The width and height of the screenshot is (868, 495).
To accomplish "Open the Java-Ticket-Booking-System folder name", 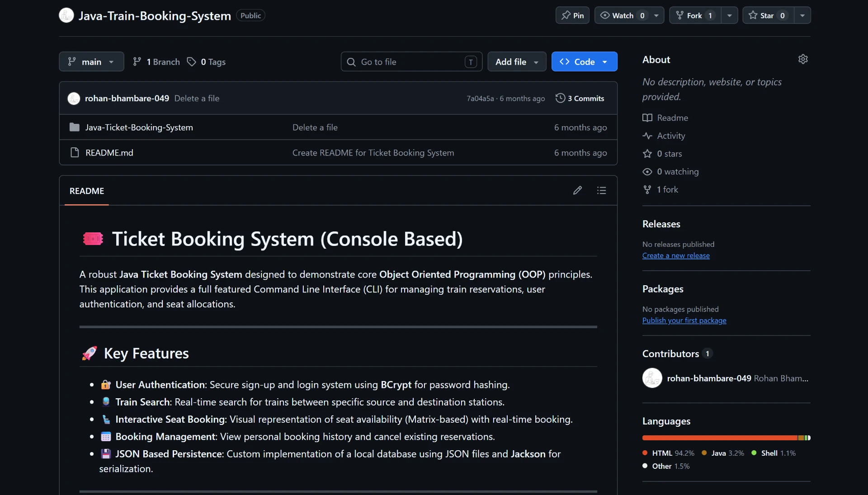I will [139, 127].
